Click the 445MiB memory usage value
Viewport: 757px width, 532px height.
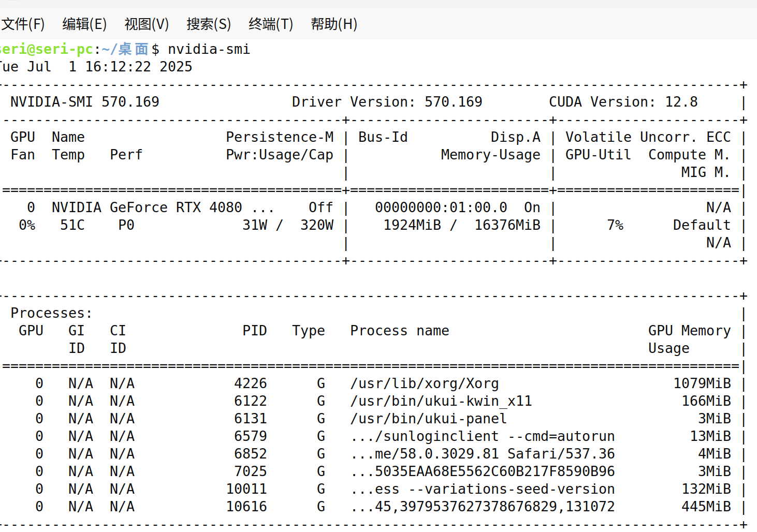tap(706, 507)
